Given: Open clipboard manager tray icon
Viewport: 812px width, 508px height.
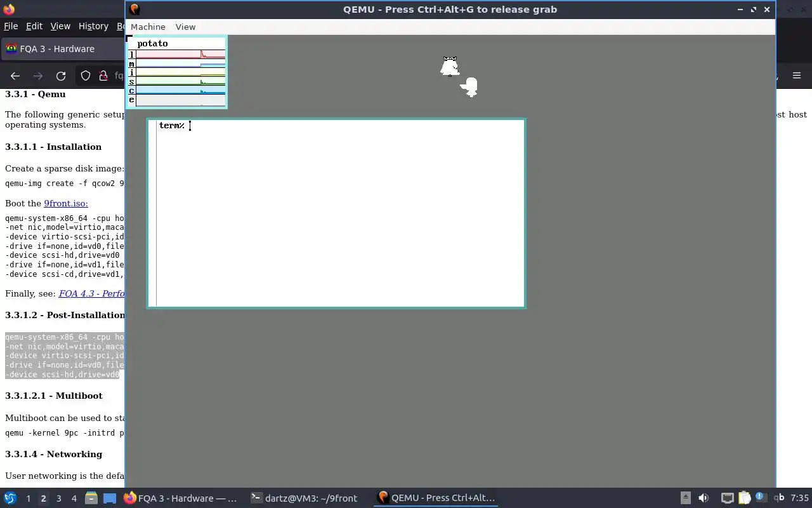Looking at the screenshot, I should 744,498.
